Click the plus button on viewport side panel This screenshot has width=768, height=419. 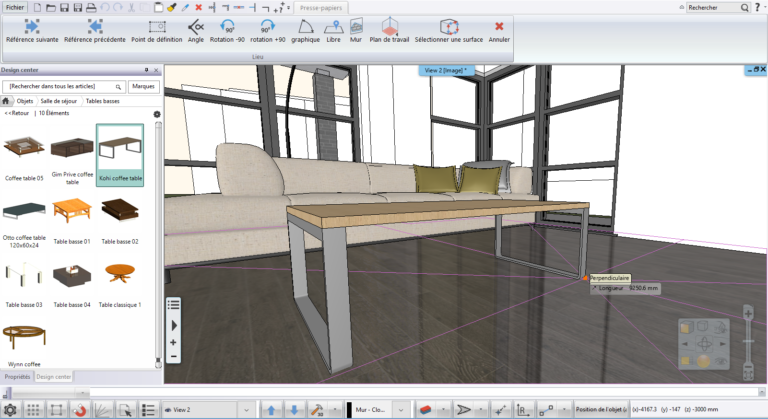[173, 342]
